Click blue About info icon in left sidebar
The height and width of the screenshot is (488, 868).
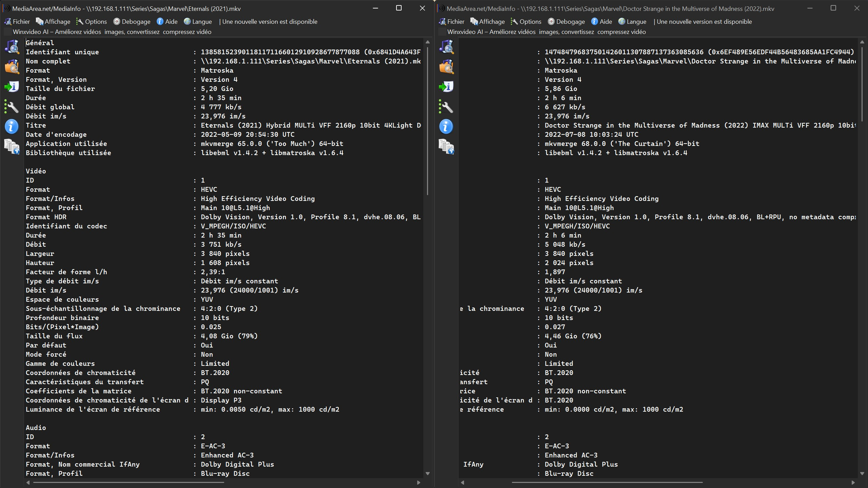[12, 127]
